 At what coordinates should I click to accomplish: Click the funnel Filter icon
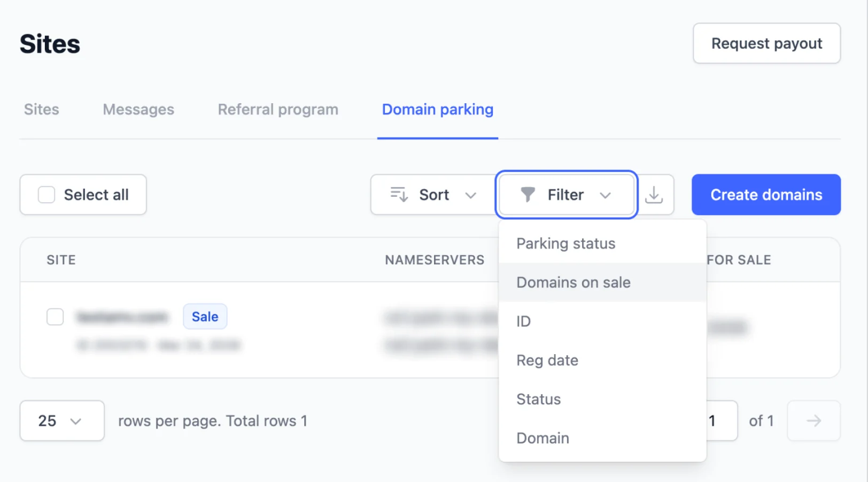pos(528,195)
